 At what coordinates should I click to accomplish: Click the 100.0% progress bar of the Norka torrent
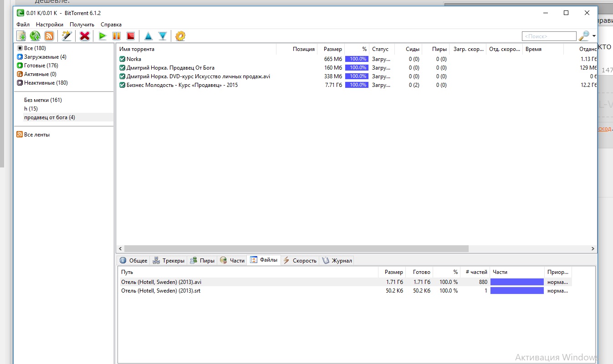[357, 59]
